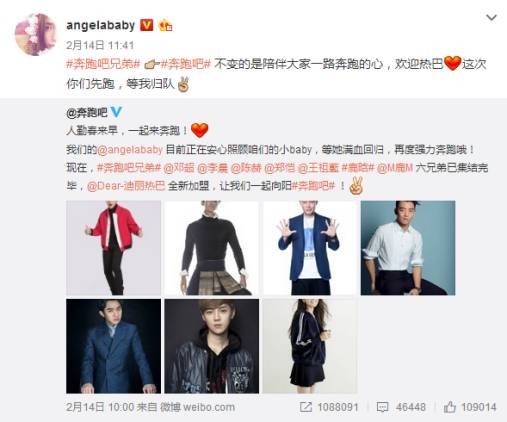Open the @angelababy mention link
The width and height of the screenshot is (507, 422).
pyautogui.click(x=130, y=150)
